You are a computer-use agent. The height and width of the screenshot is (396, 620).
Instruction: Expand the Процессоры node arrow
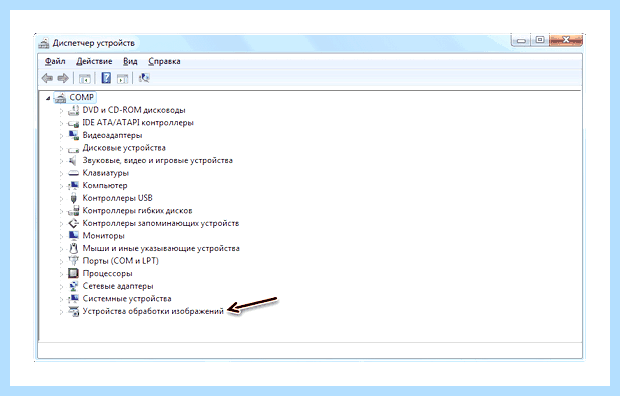tap(61, 274)
